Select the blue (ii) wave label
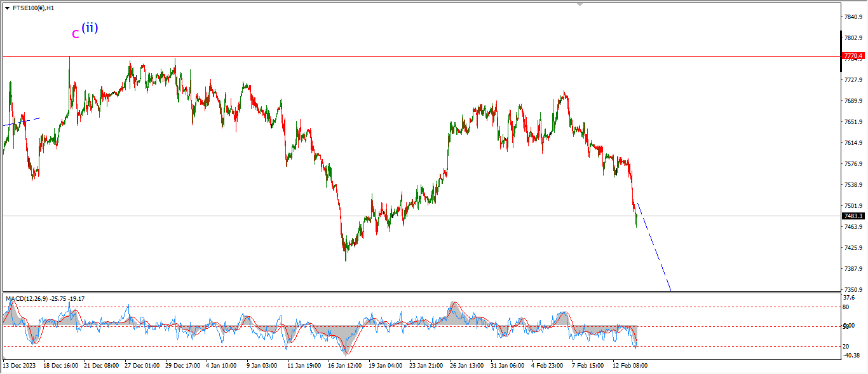Screen dimensions: 868x374 (90, 27)
